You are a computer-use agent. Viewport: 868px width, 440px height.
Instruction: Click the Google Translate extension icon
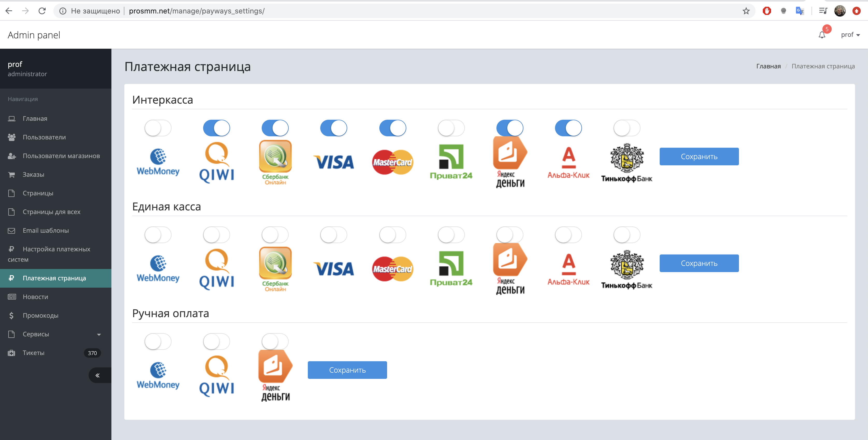(x=799, y=11)
